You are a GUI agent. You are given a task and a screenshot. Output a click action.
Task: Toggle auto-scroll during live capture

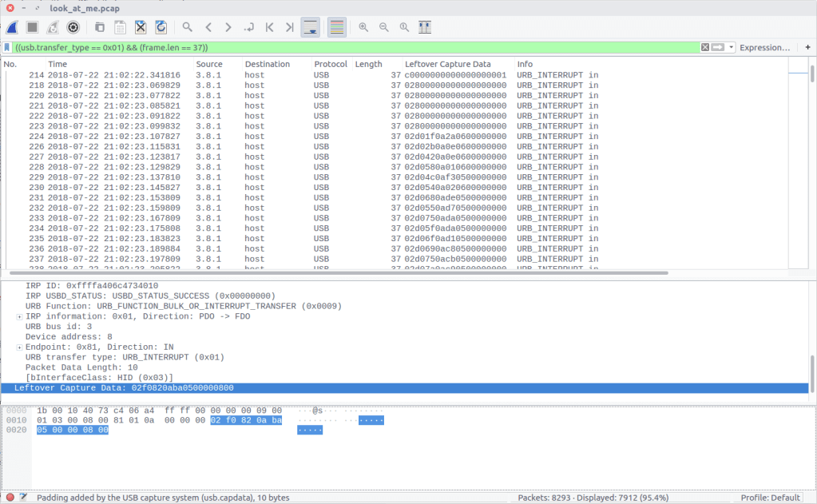pyautogui.click(x=310, y=27)
